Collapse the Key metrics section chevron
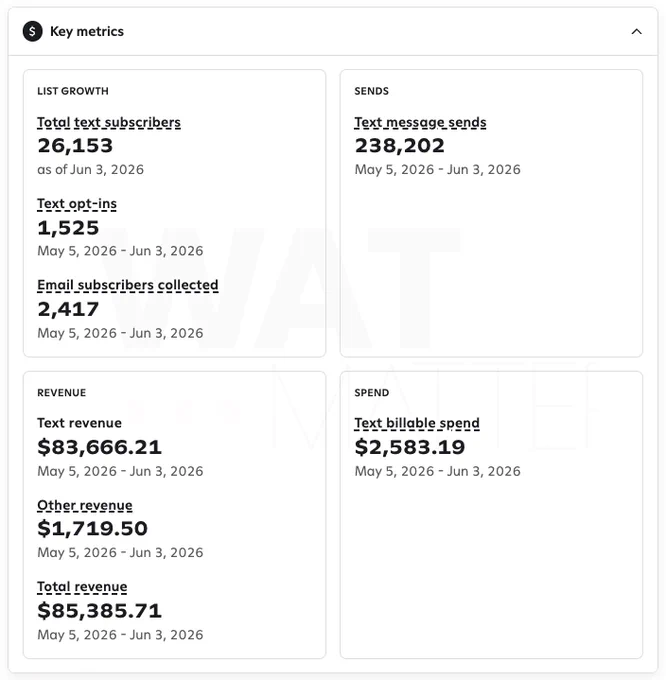 tap(636, 31)
